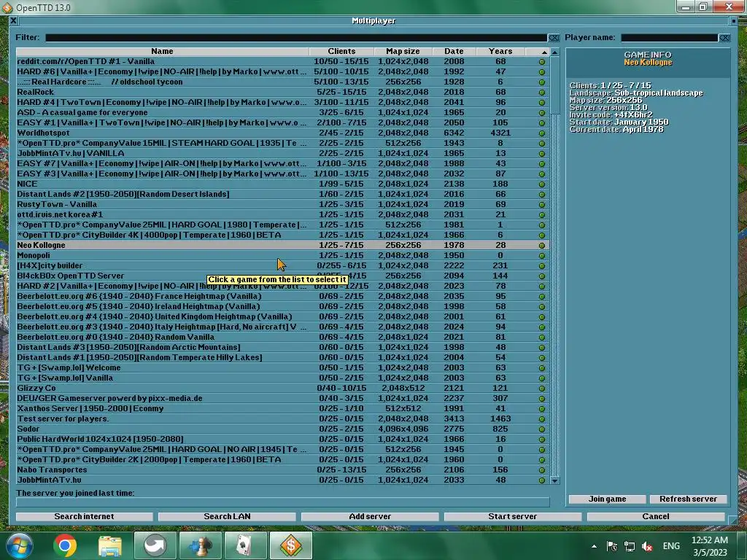Select the Bl4ckB0x OpenTTD Server row
The image size is (747, 560).
click(x=282, y=276)
